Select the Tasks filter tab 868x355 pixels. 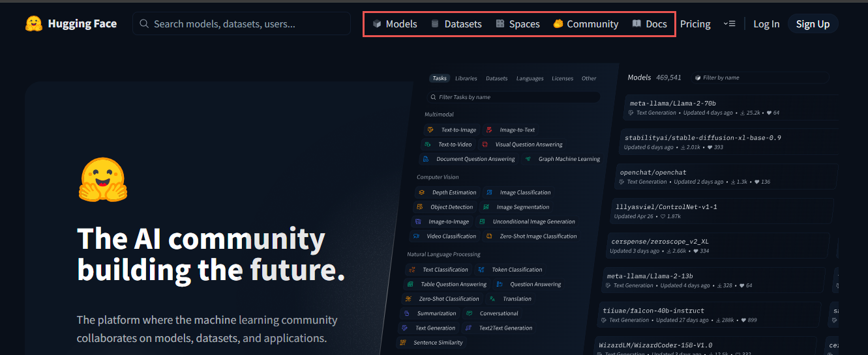(x=440, y=78)
